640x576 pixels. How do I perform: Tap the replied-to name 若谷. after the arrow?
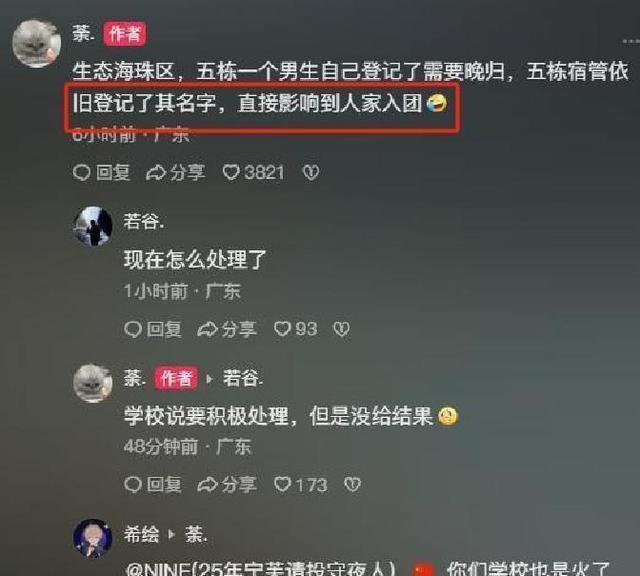point(243,378)
